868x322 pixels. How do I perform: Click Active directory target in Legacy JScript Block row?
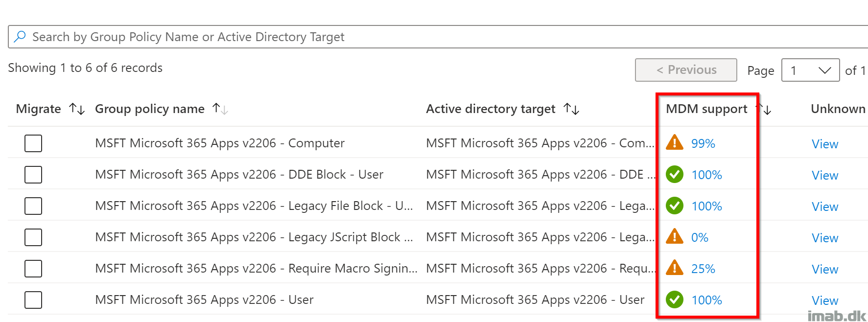540,237
